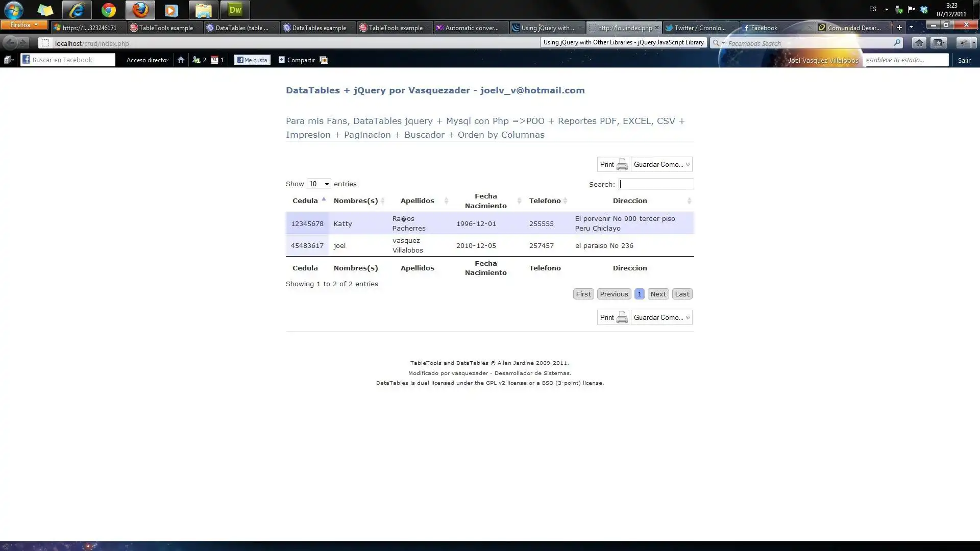Switch to the Twitter / Cronolo tab
Screen dimensions: 980x551
(x=700, y=28)
